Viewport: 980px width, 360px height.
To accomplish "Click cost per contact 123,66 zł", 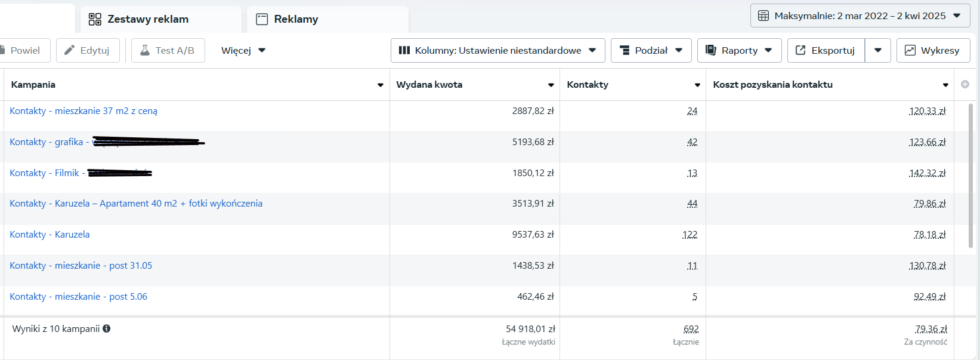I will tap(928, 142).
